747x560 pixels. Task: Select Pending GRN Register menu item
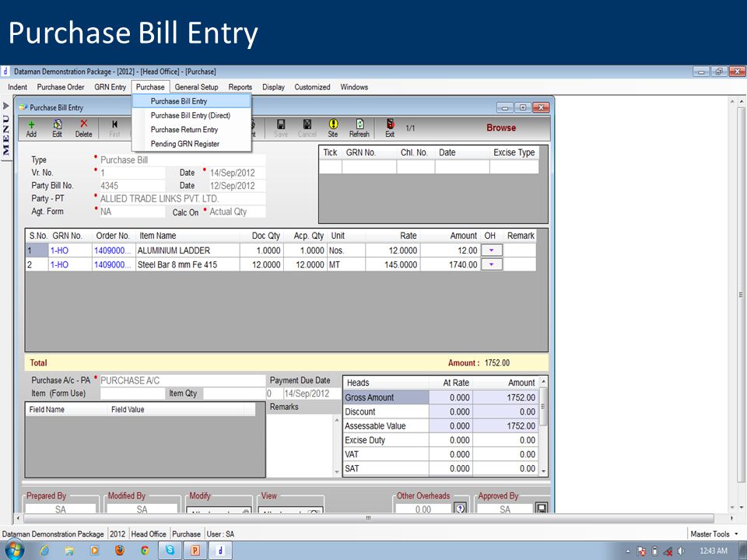click(191, 144)
